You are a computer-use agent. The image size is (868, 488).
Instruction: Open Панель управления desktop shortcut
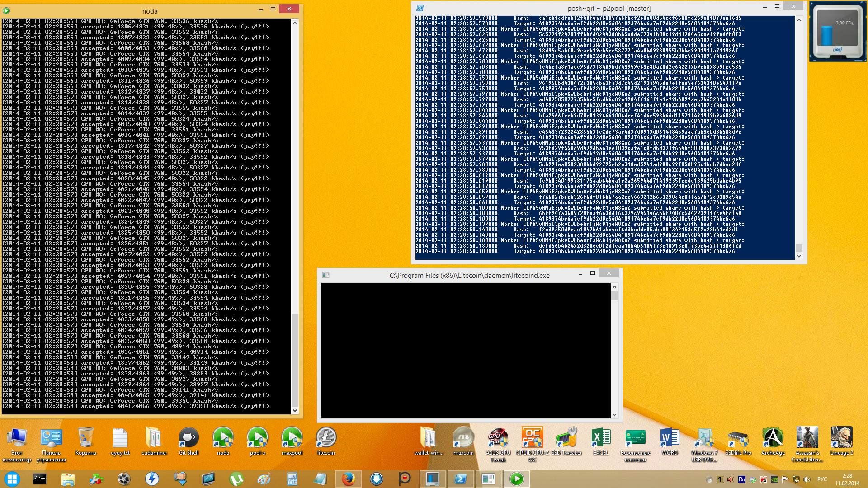[51, 445]
